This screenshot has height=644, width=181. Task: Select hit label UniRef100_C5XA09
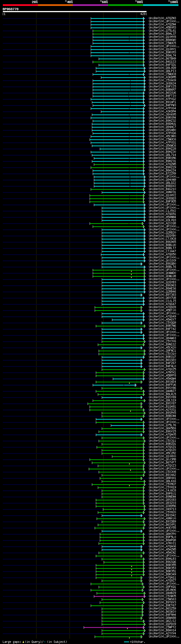pyautogui.click(x=162, y=80)
